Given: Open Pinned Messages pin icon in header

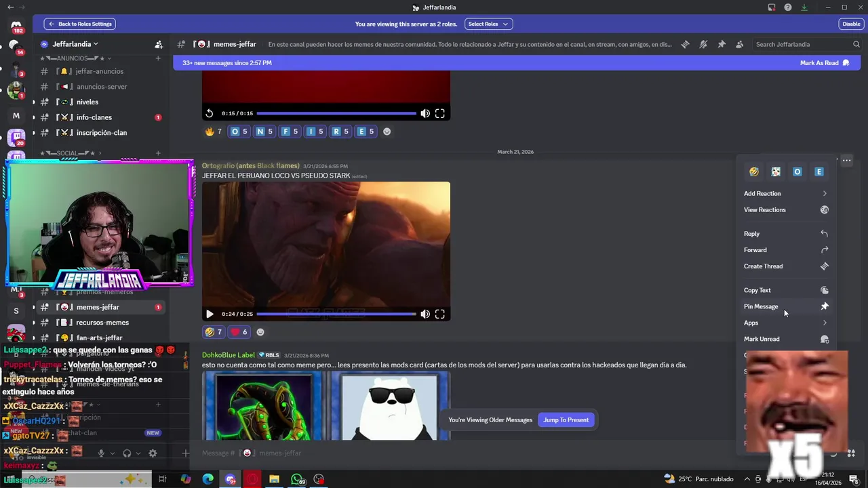Looking at the screenshot, I should pyautogui.click(x=722, y=44).
